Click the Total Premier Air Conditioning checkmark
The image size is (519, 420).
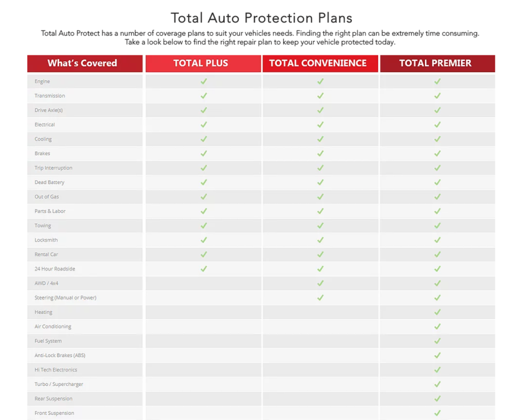tap(437, 327)
